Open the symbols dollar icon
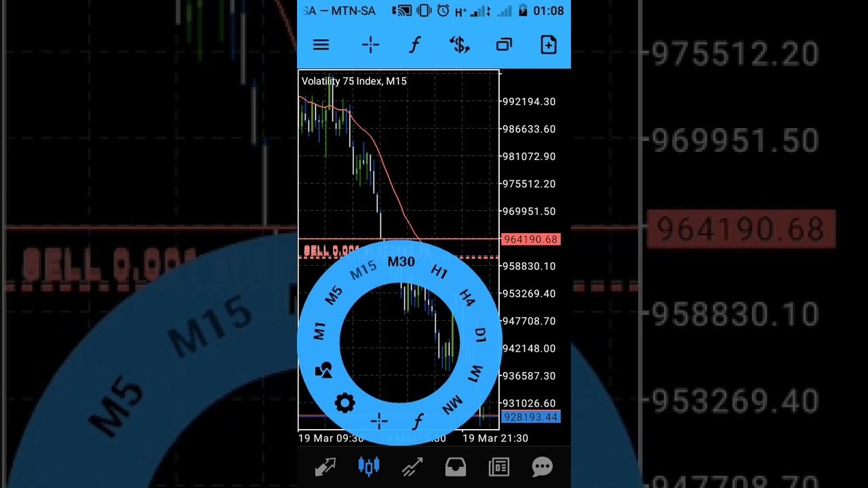868x488 pixels. 460,45
